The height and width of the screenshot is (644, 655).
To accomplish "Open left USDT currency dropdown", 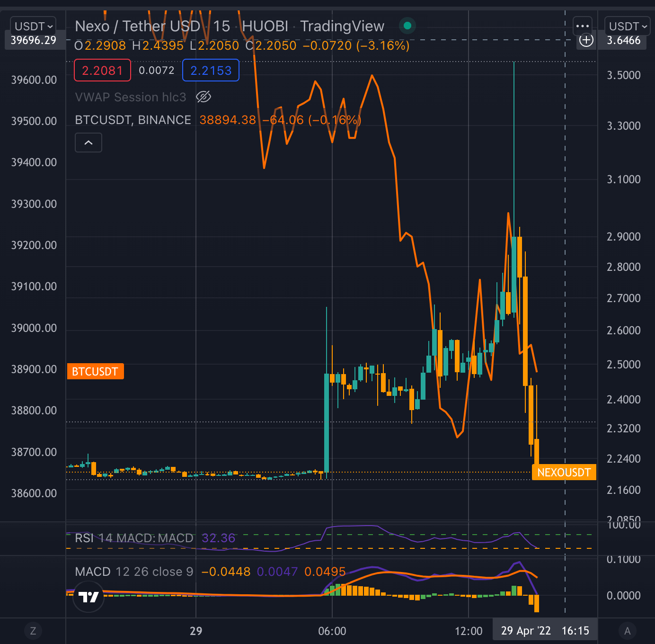I will [33, 27].
